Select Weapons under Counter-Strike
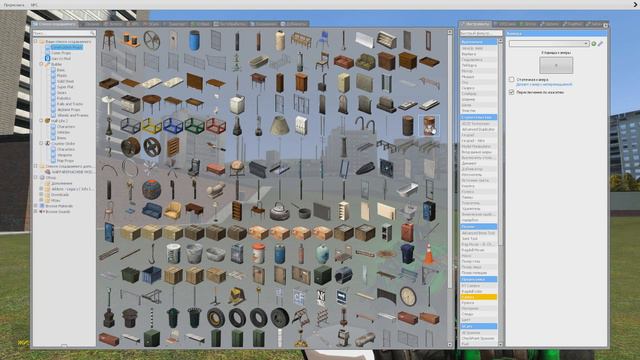This screenshot has height=360, width=640. coord(65,155)
